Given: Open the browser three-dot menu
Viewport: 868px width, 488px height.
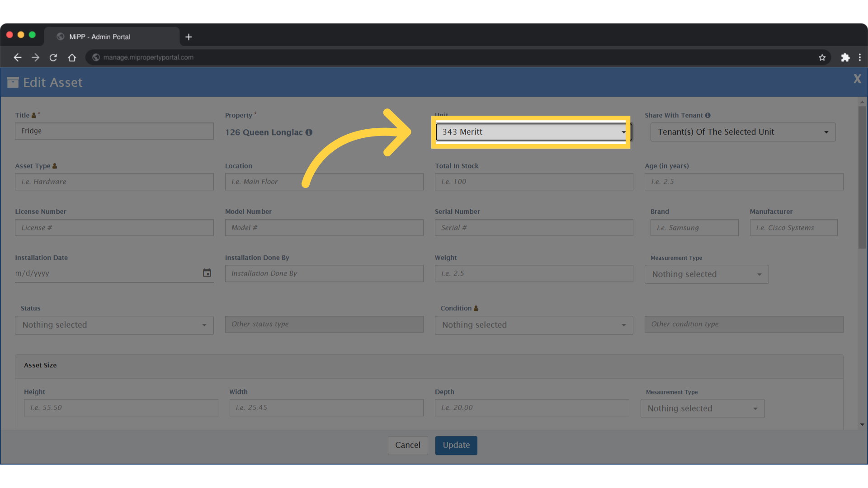Looking at the screenshot, I should pos(860,57).
